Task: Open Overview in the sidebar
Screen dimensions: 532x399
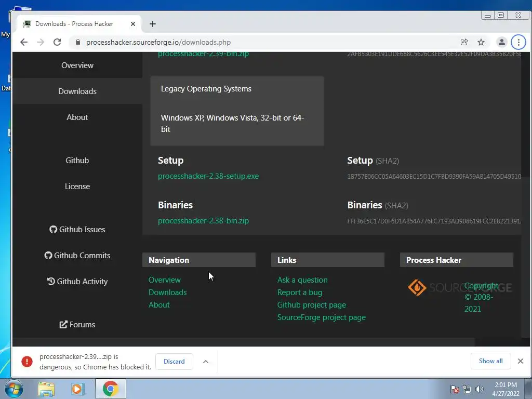Action: 77,65
